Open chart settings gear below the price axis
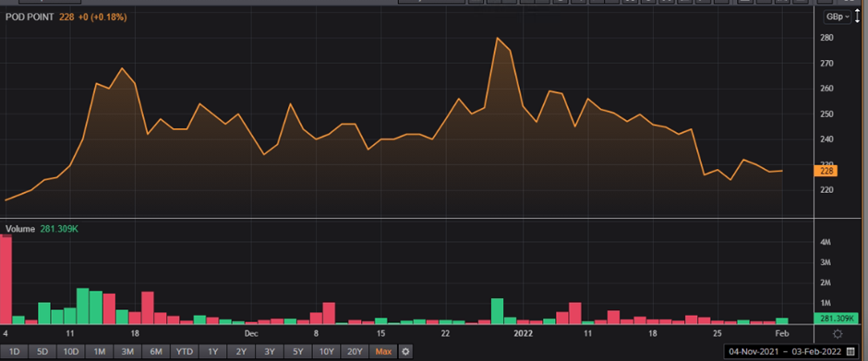 (x=838, y=334)
